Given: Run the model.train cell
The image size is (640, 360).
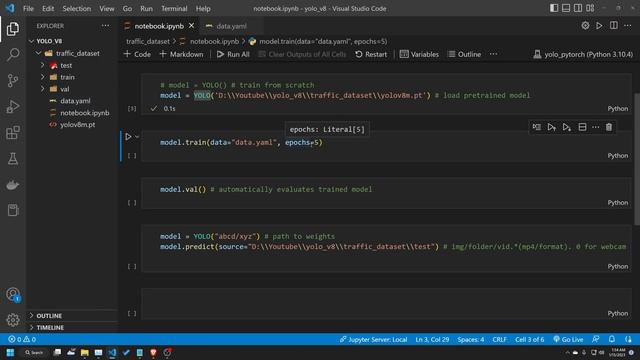Looking at the screenshot, I should [x=128, y=137].
